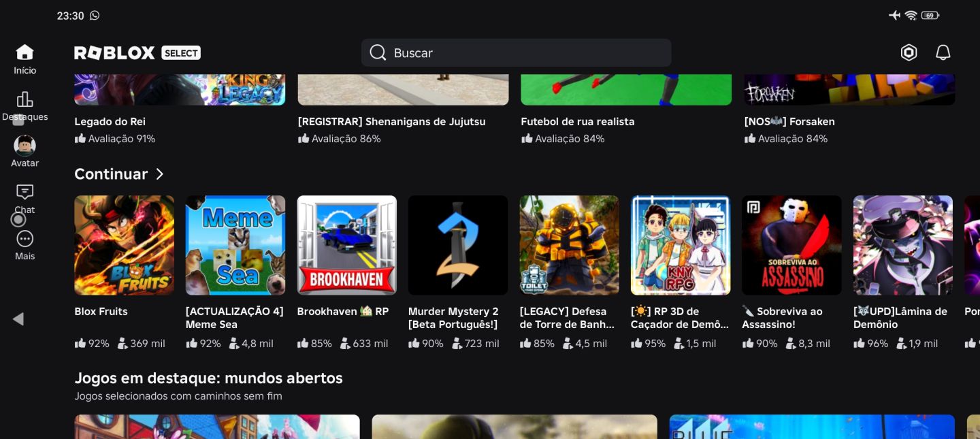
Task: Click the Roblox Select logo
Action: pyautogui.click(x=137, y=52)
